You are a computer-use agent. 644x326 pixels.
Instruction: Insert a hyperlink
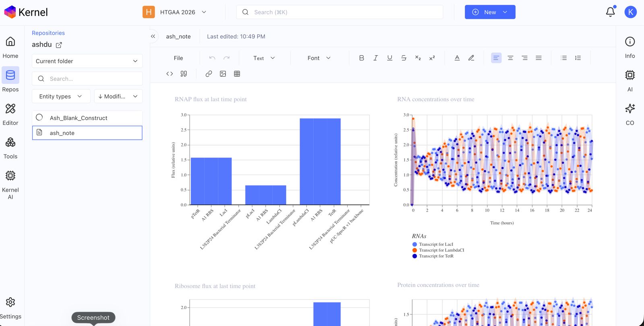pyautogui.click(x=208, y=74)
